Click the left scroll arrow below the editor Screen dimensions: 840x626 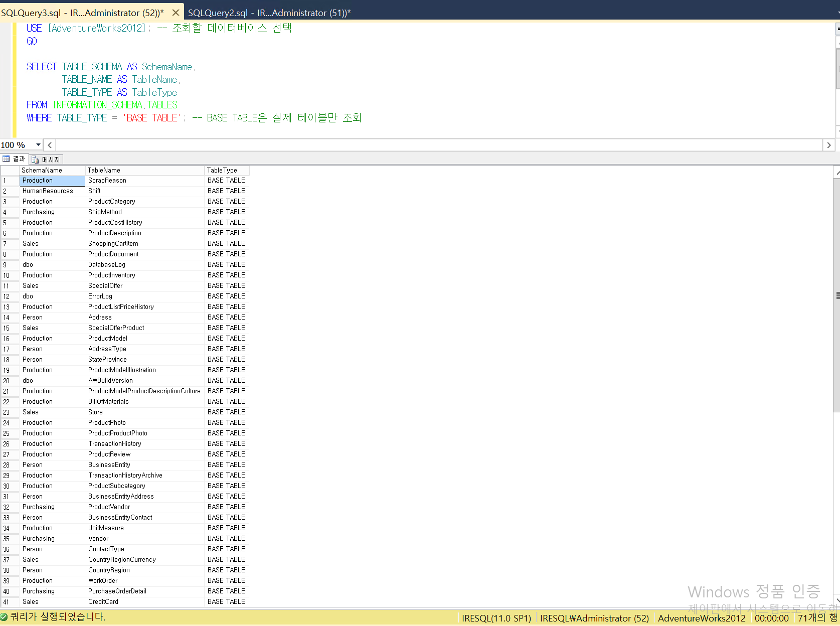coord(49,145)
